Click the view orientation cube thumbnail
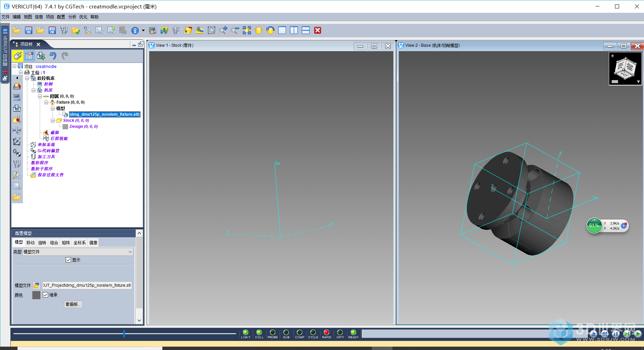The width and height of the screenshot is (644, 350). point(625,69)
